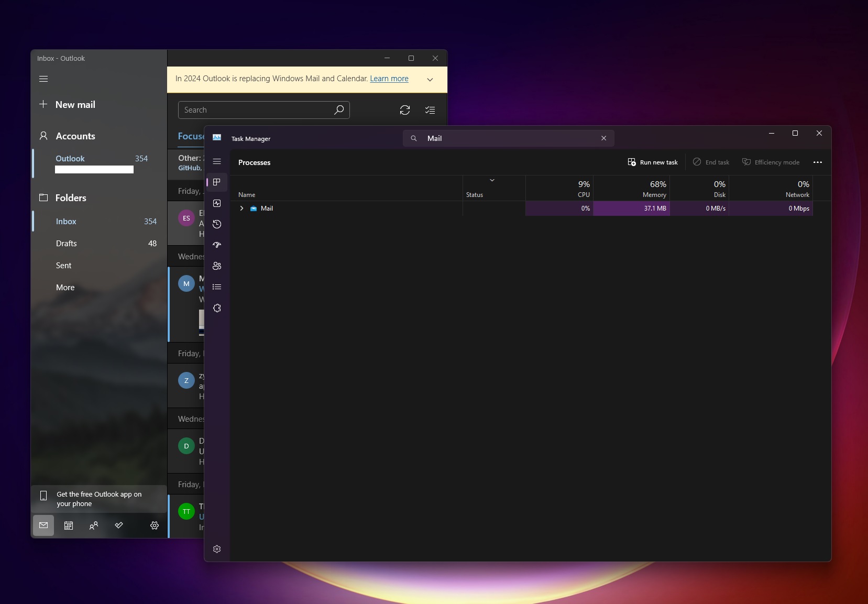This screenshot has width=868, height=604.
Task: Open the email with TT avatar
Action: (x=186, y=517)
